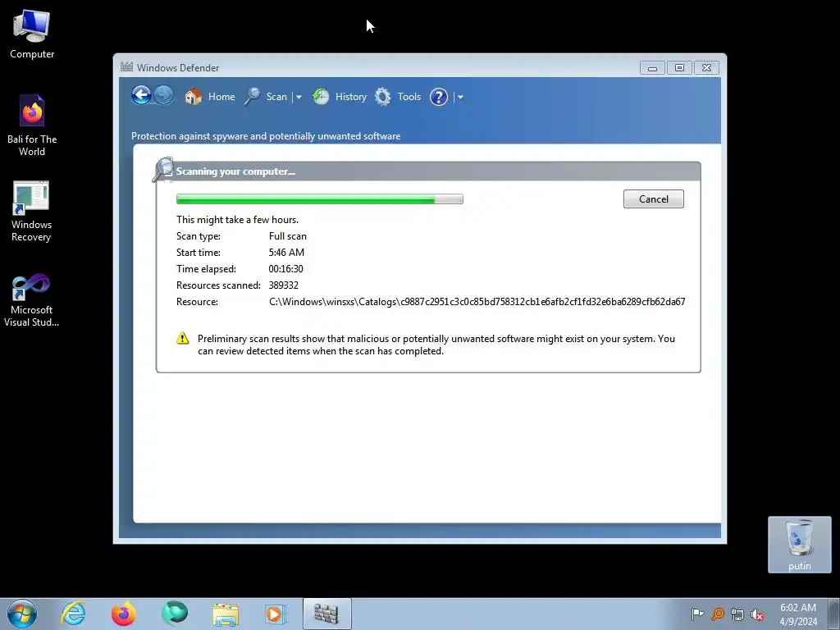Open the Home page via house icon
This screenshot has width=840, height=630.
pyautogui.click(x=194, y=97)
